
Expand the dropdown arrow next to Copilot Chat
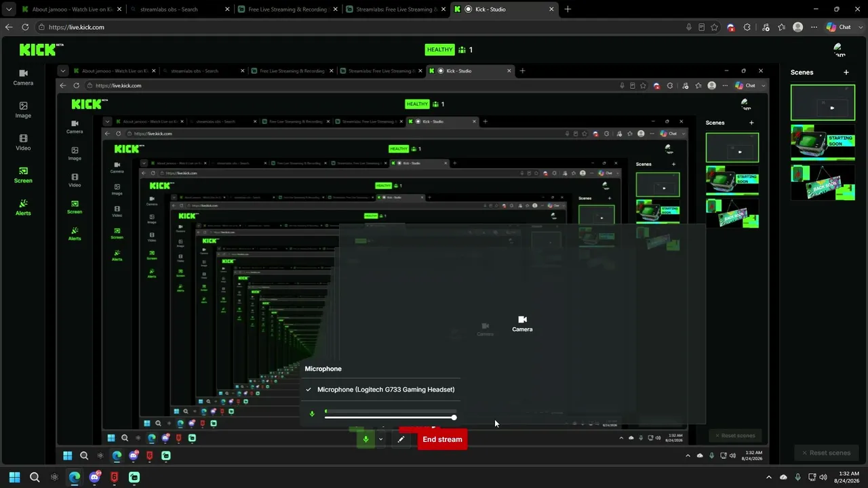point(860,27)
